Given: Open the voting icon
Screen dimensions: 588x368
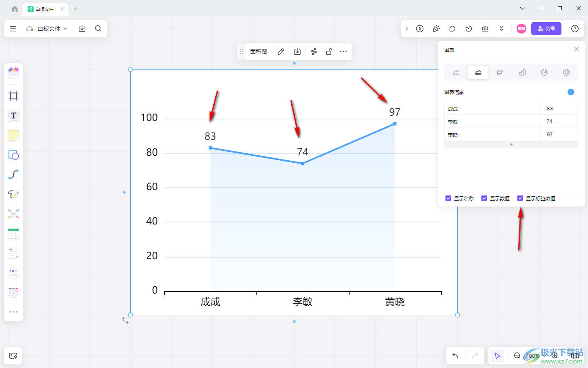Looking at the screenshot, I should 485,29.
